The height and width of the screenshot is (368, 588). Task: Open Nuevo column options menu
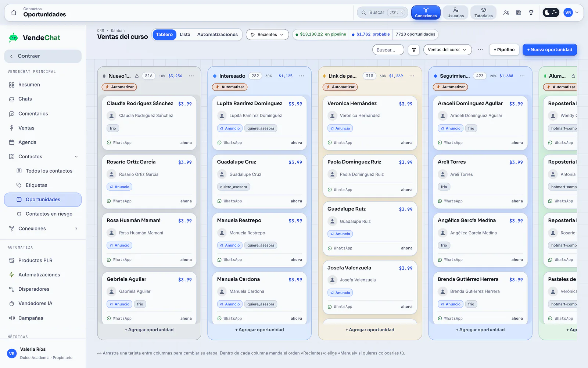point(191,76)
